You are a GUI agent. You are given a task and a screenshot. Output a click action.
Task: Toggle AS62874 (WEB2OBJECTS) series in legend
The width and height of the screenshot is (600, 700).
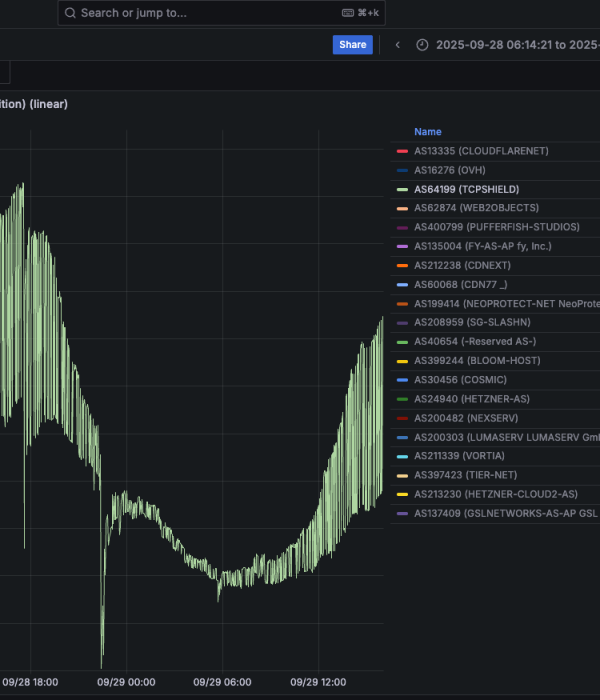coord(476,208)
